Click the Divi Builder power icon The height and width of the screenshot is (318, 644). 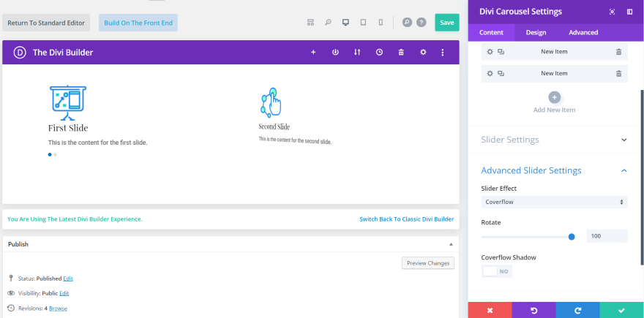pyautogui.click(x=336, y=52)
